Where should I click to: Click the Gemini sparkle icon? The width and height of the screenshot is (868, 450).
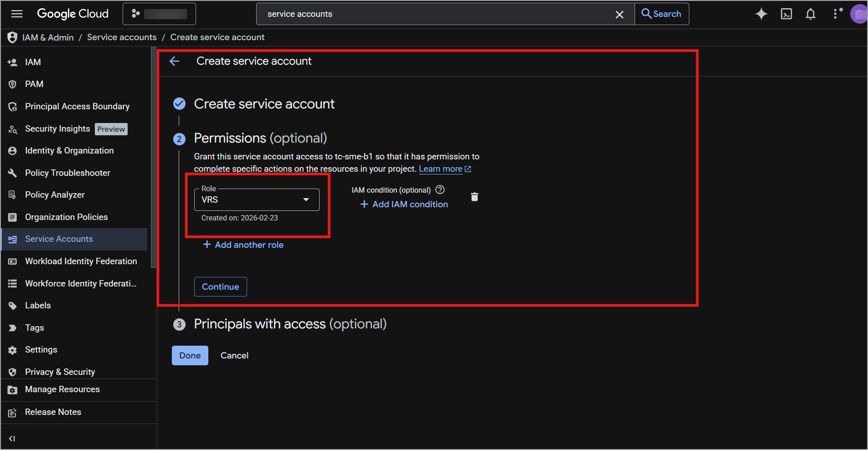pyautogui.click(x=761, y=14)
